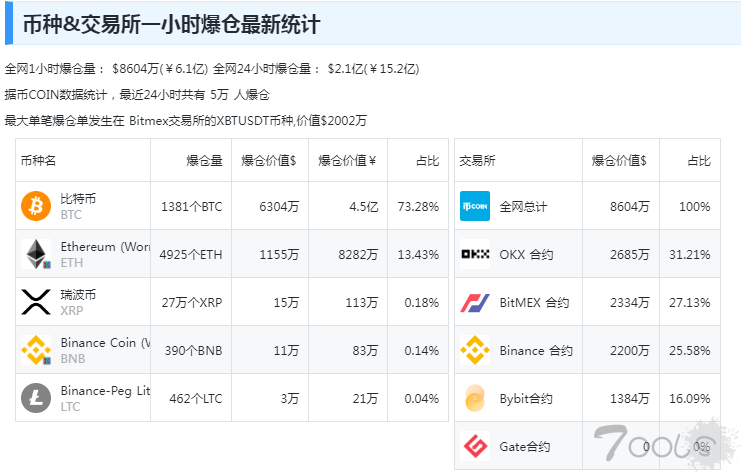Click the Bybit exchange logo
The height and width of the screenshot is (476, 741).
[475, 398]
